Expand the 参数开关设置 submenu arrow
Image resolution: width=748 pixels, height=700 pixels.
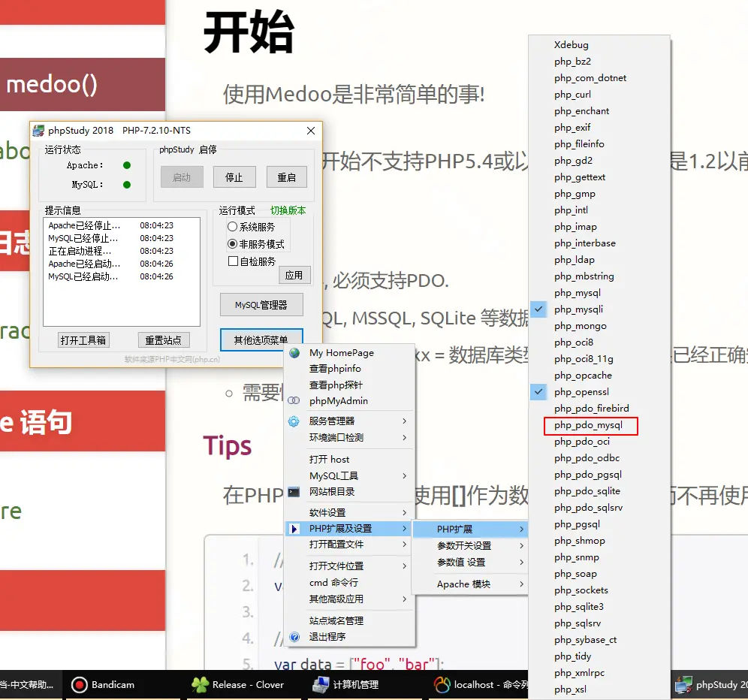click(521, 545)
